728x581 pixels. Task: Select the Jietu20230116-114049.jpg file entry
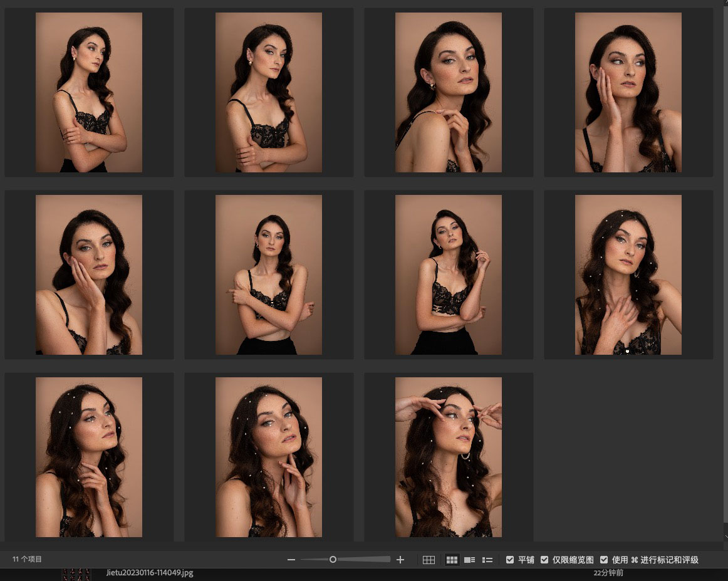[150, 573]
